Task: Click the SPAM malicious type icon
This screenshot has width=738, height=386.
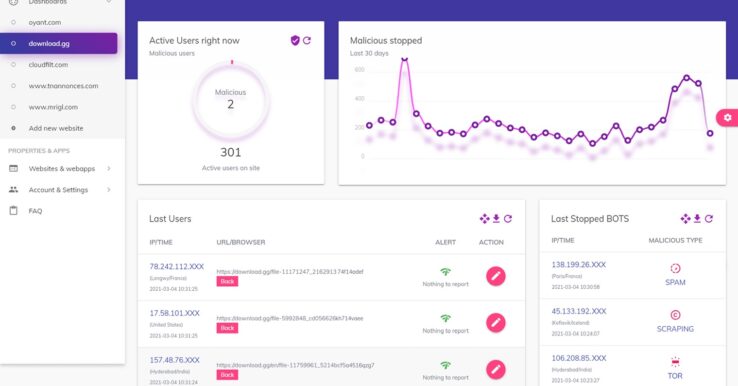Action: coord(675,268)
